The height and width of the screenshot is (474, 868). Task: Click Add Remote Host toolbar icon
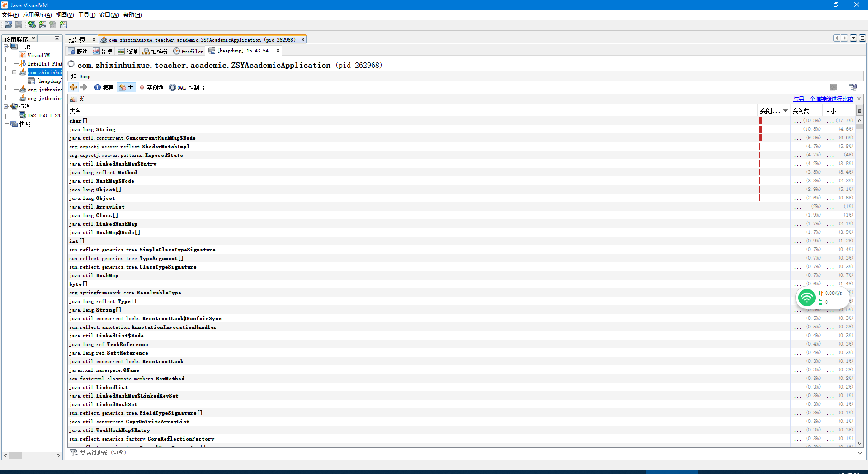[x=32, y=24]
